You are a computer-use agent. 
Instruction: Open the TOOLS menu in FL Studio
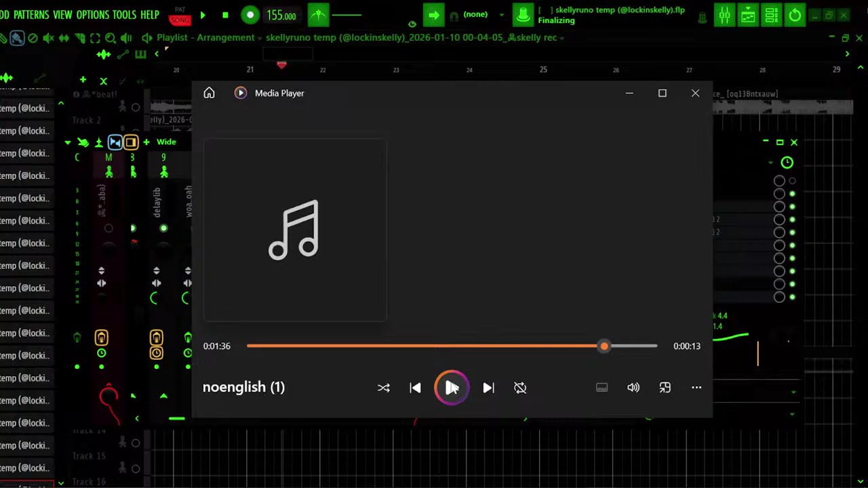[x=125, y=14]
